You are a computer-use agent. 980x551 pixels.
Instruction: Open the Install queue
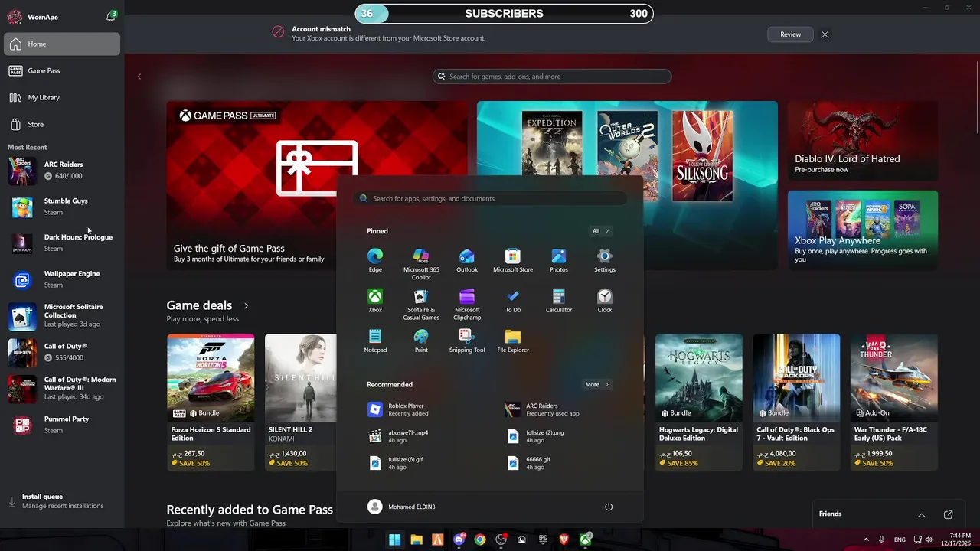(62, 501)
